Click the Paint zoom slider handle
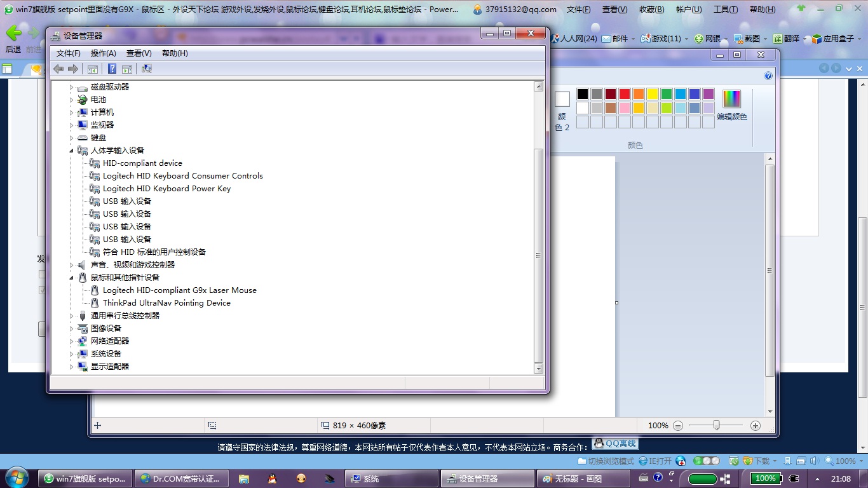Viewport: 868px width, 488px height. click(716, 426)
